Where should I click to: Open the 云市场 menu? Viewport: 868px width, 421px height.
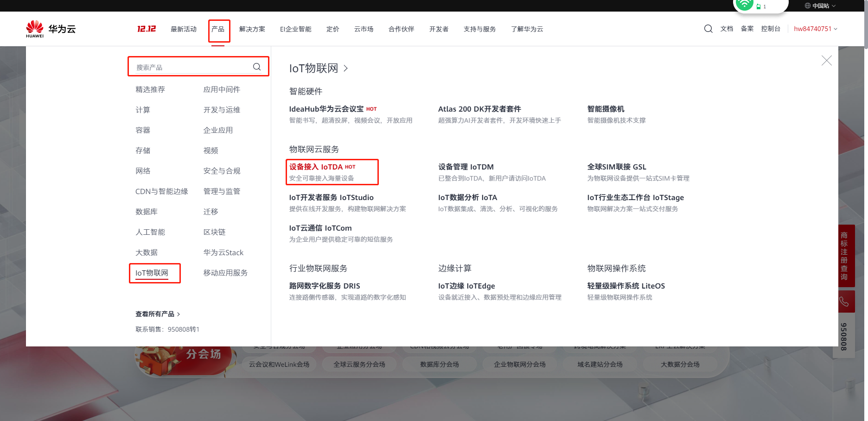point(364,29)
